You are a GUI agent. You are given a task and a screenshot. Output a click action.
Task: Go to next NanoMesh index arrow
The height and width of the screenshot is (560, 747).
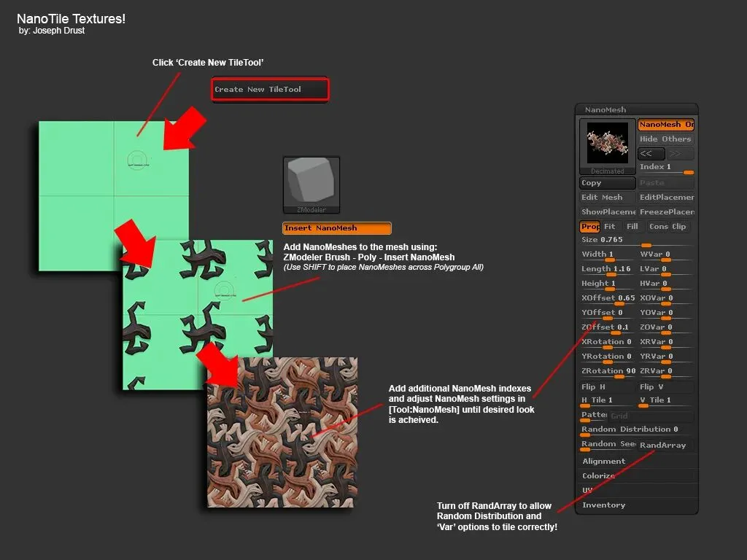tap(680, 153)
